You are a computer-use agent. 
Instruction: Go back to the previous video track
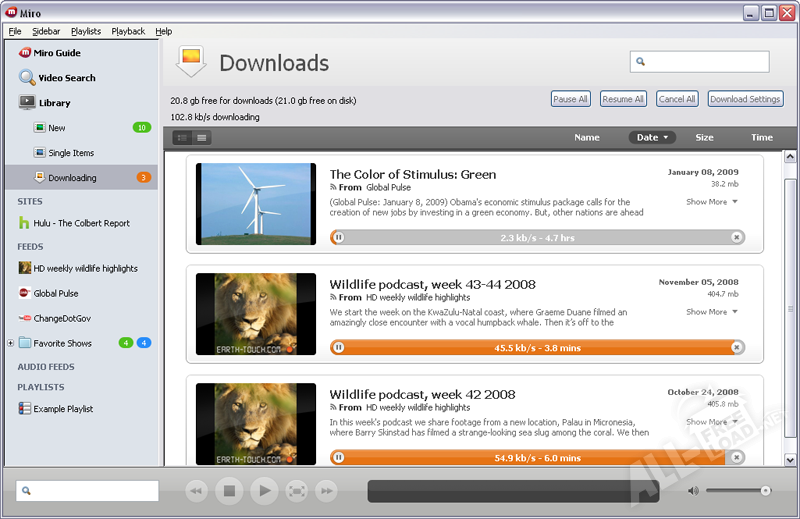[x=197, y=490]
